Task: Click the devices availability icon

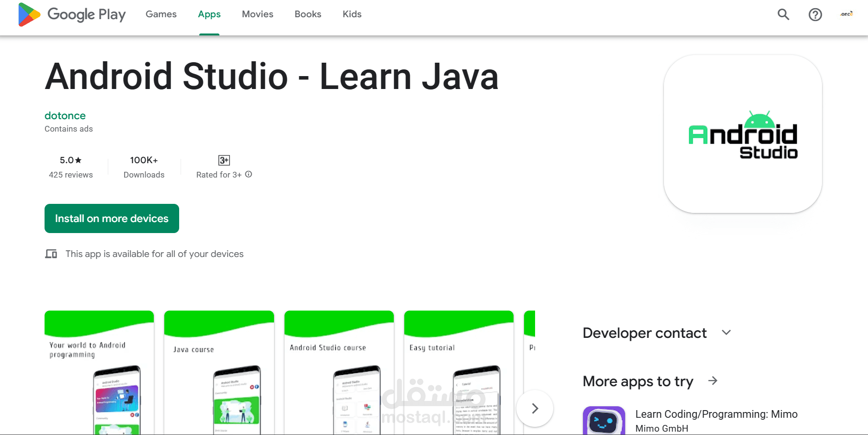Action: click(51, 254)
